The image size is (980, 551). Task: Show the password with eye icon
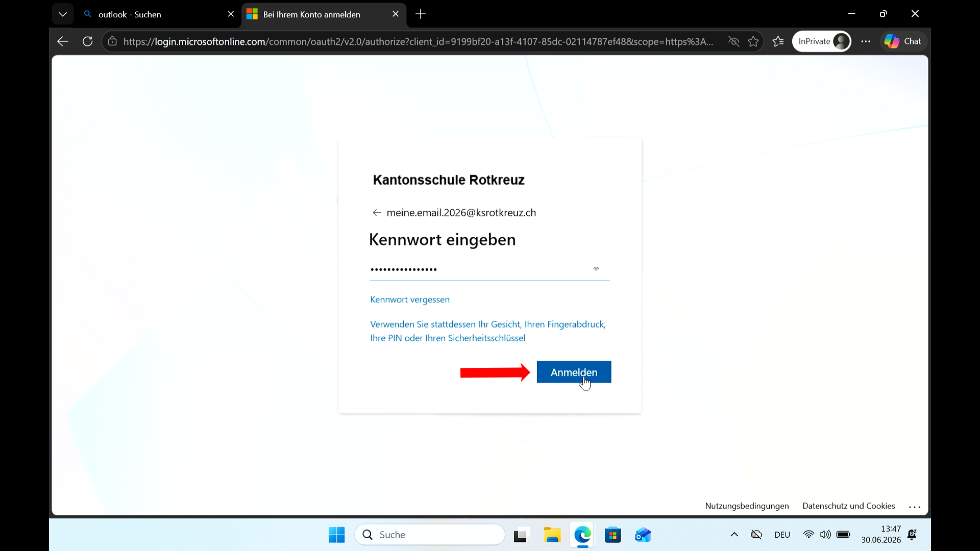coord(596,269)
